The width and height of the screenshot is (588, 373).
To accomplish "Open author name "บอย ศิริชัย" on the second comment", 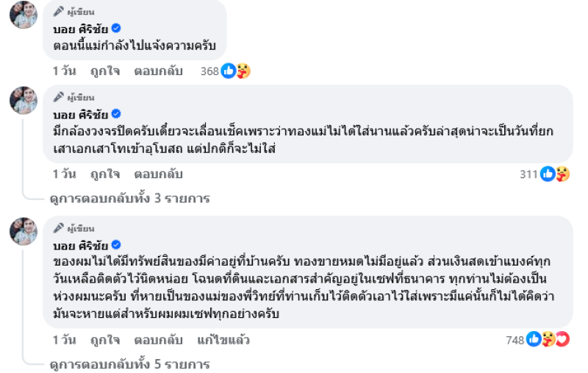I will [x=80, y=114].
